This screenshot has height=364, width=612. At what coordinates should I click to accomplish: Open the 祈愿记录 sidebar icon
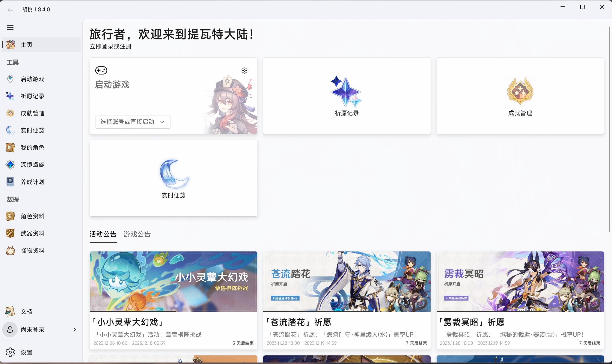coord(10,96)
